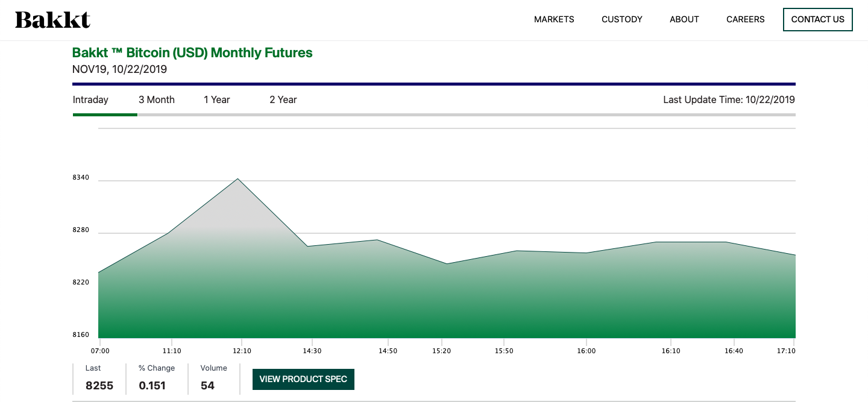The image size is (868, 402).
Task: Click the Bakkt logo
Action: point(52,20)
